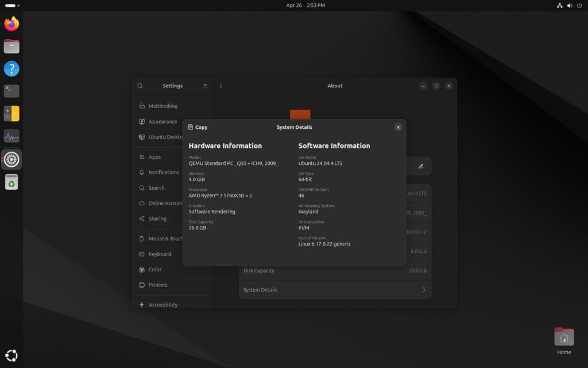The height and width of the screenshot is (368, 588).
Task: Click the volume icon in the top bar
Action: point(569,5)
